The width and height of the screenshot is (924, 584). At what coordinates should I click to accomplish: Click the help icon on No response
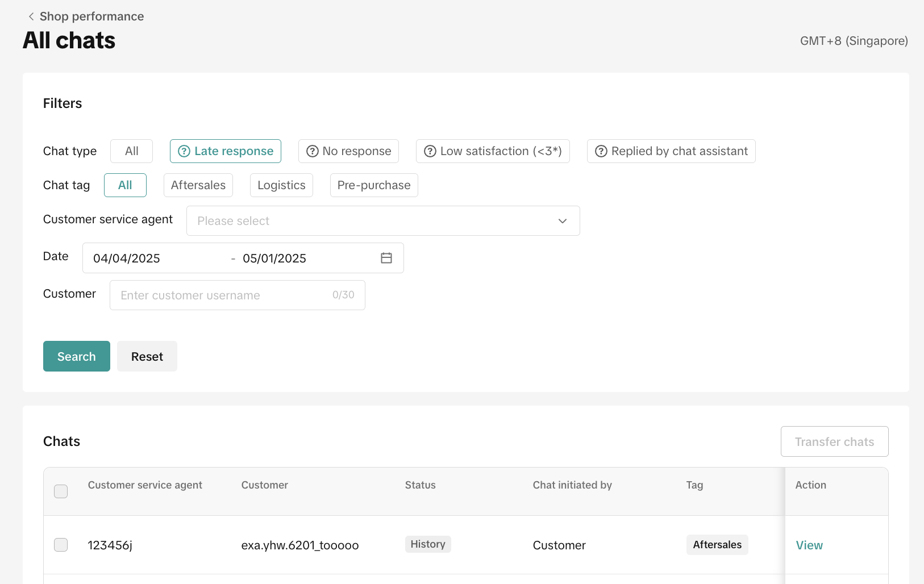tap(313, 151)
